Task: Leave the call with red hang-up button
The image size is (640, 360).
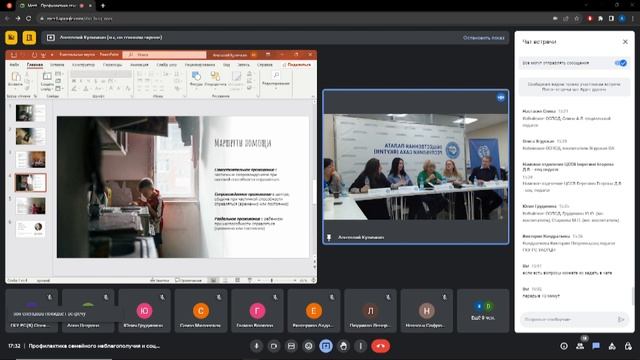Action: (x=380, y=346)
